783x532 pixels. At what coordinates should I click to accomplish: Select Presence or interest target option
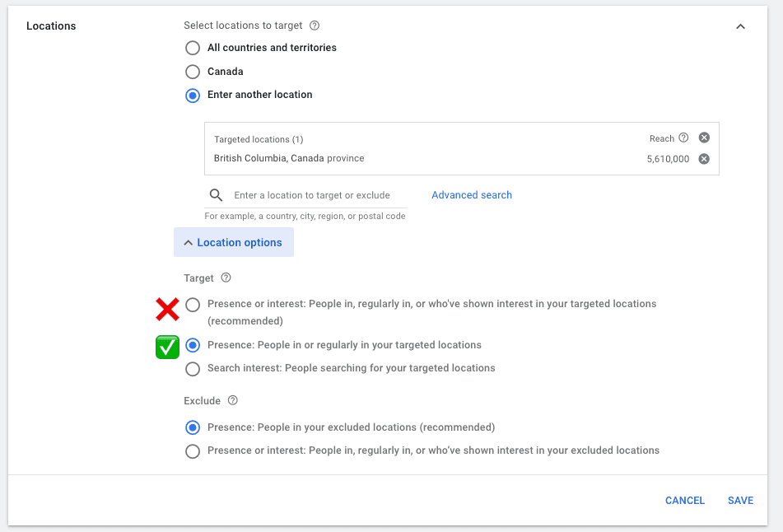pyautogui.click(x=193, y=305)
